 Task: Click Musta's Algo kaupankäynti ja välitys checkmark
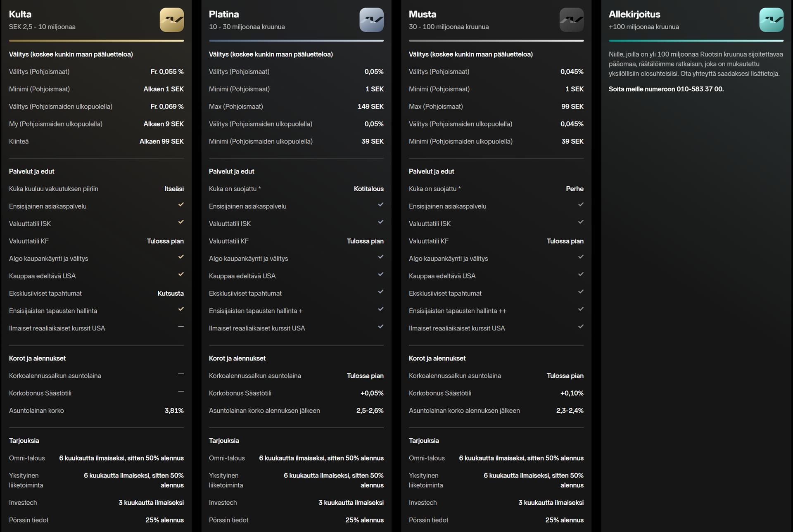[581, 256]
